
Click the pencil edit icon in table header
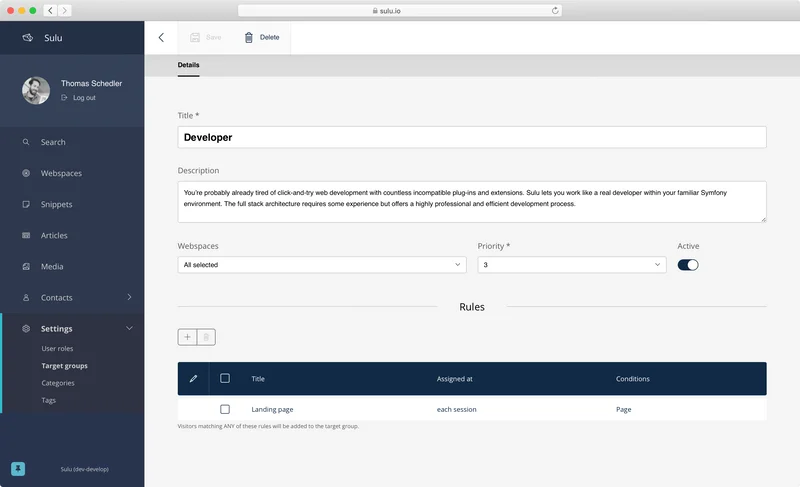click(194, 379)
